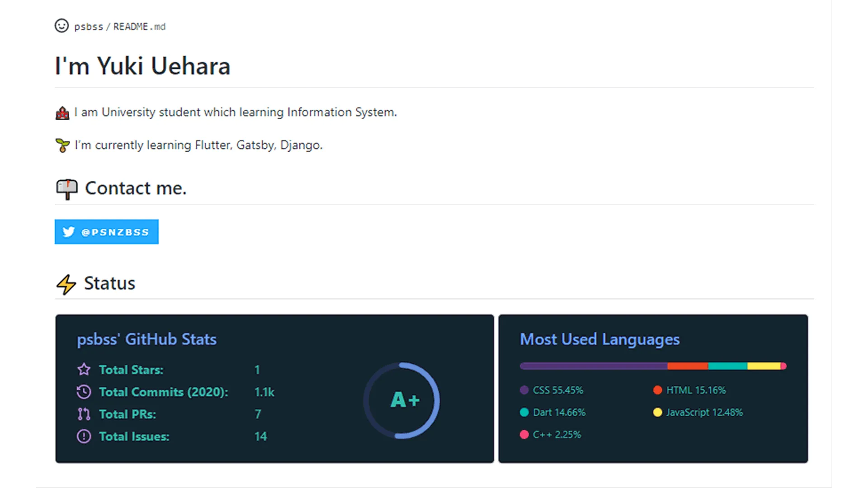Screen dimensions: 868x488
Task: Click the star icon next to Total Stars
Action: point(84,370)
